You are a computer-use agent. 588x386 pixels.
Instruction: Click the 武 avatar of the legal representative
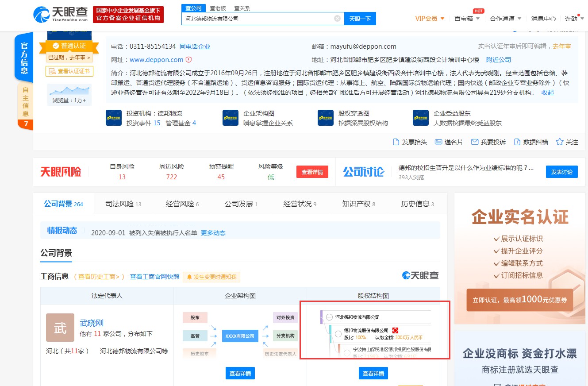coord(60,328)
